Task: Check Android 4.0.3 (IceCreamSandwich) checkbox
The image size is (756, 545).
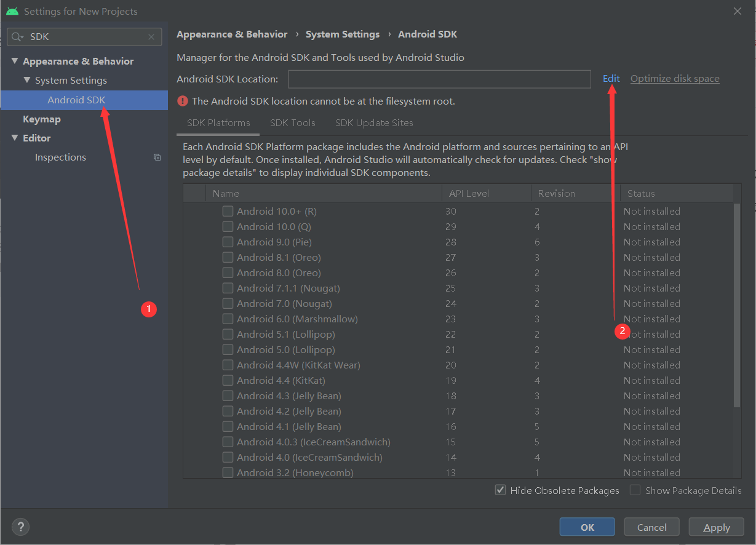Action: (228, 442)
